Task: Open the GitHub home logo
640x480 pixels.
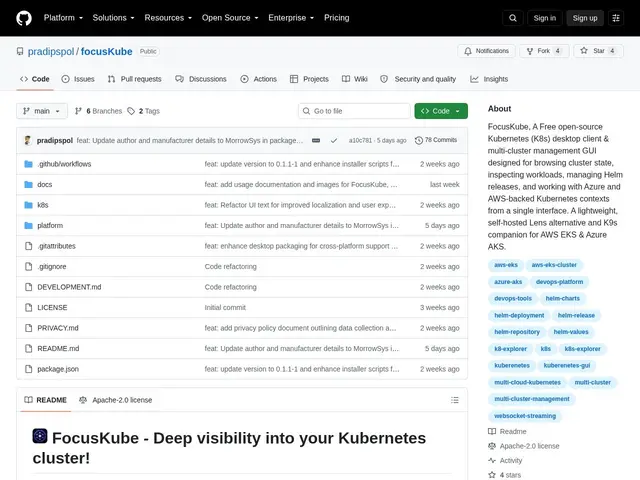Action: 24,18
